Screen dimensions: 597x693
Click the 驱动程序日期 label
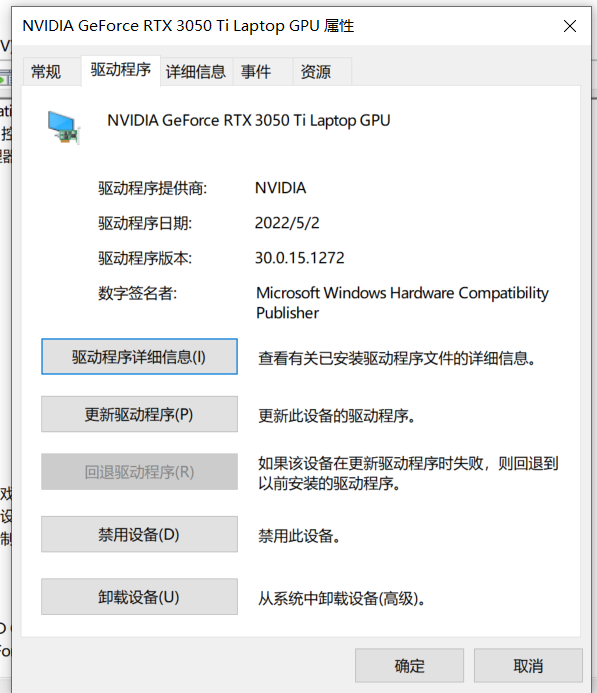[x=145, y=223]
